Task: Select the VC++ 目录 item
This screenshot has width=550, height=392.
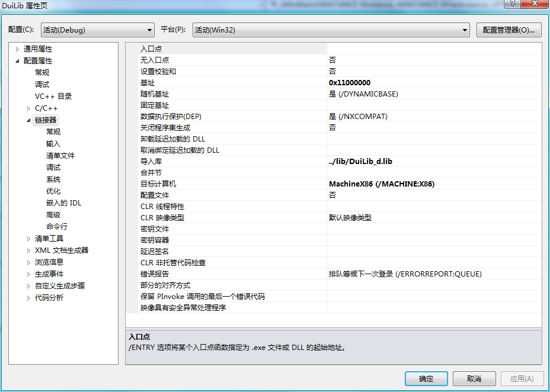Action: [x=53, y=97]
